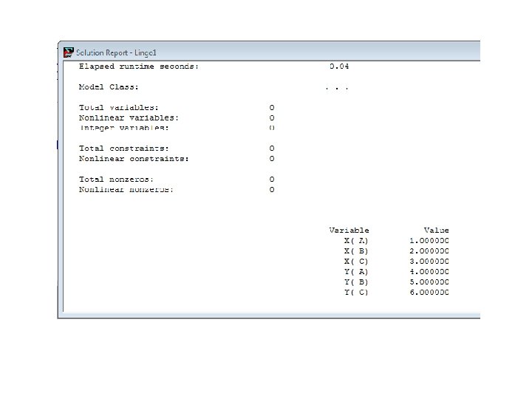Select the Nonlinear constraints label
This screenshot has height=399, width=532.
pyautogui.click(x=134, y=158)
